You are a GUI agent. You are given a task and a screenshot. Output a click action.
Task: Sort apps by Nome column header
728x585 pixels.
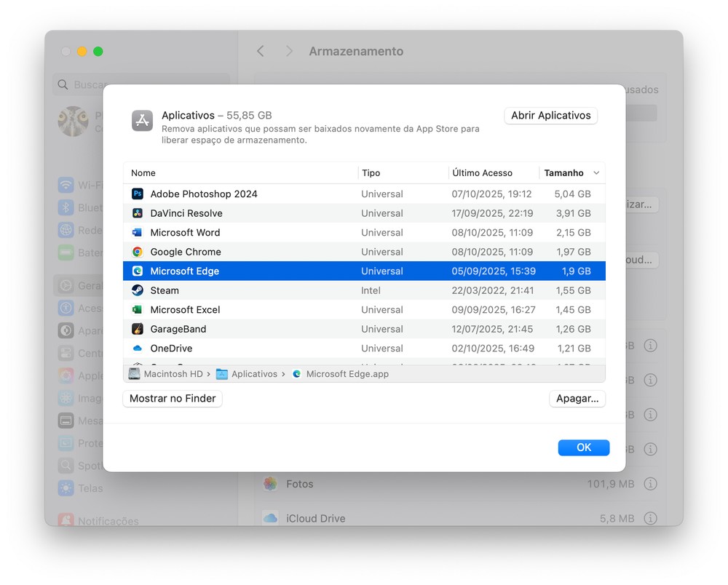click(x=143, y=173)
